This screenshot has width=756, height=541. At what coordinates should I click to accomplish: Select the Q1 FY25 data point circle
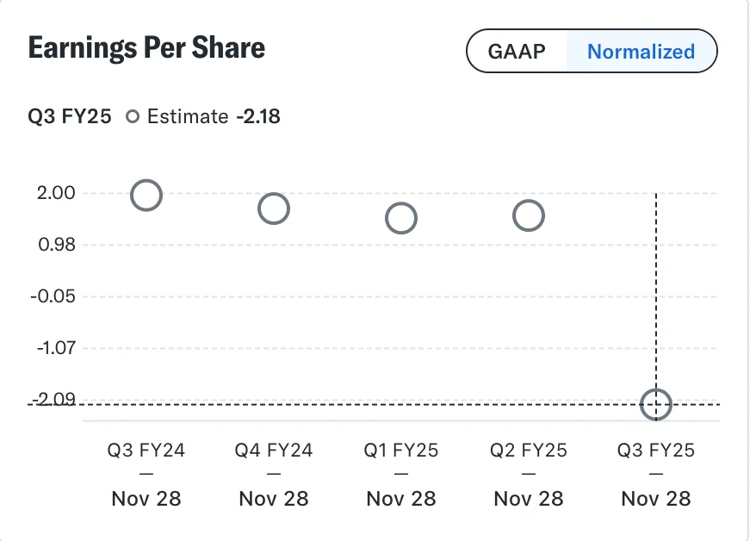pyautogui.click(x=401, y=218)
